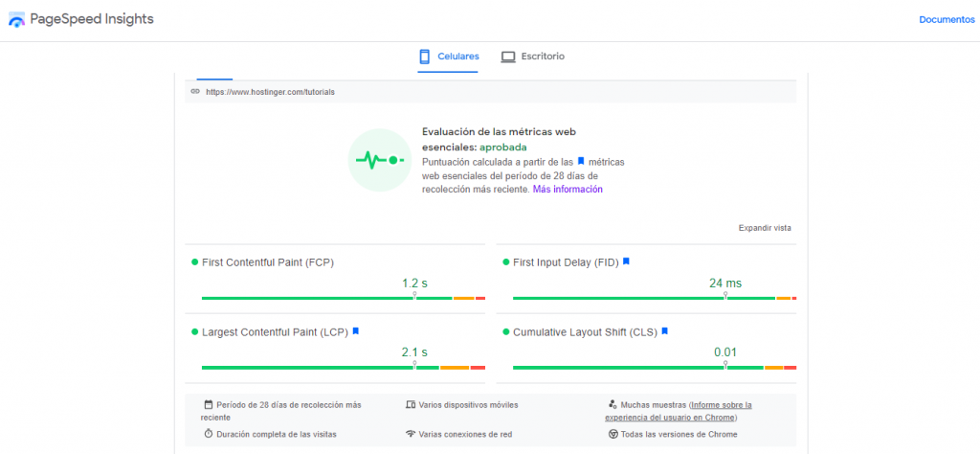Screen dimensions: 980x454
Task: Open the Más información link
Action: (568, 190)
